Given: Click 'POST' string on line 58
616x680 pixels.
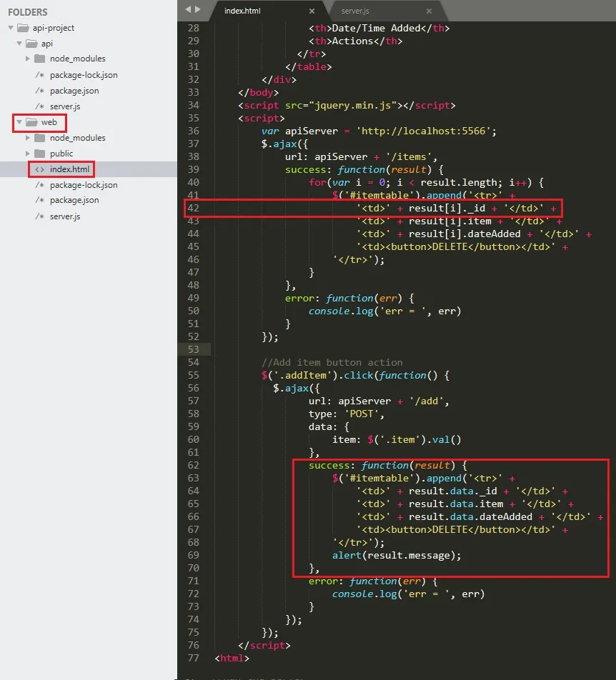Looking at the screenshot, I should 362,414.
